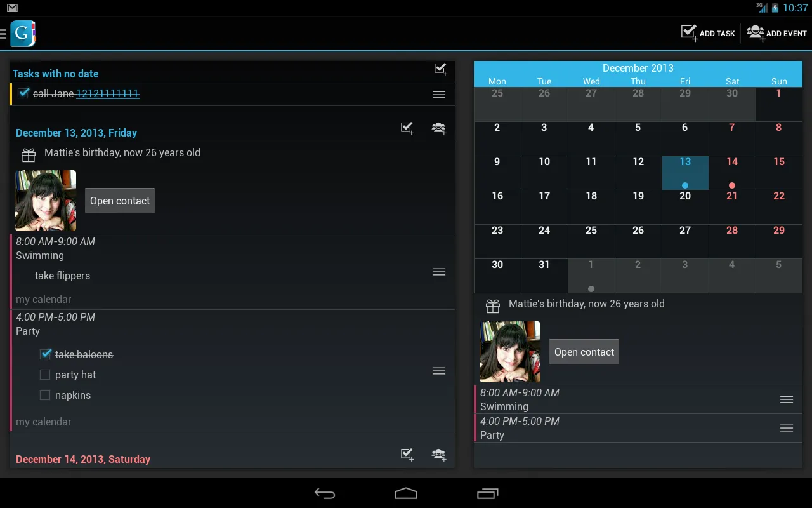
Task: Tap the battery icon in status bar
Action: point(775,8)
